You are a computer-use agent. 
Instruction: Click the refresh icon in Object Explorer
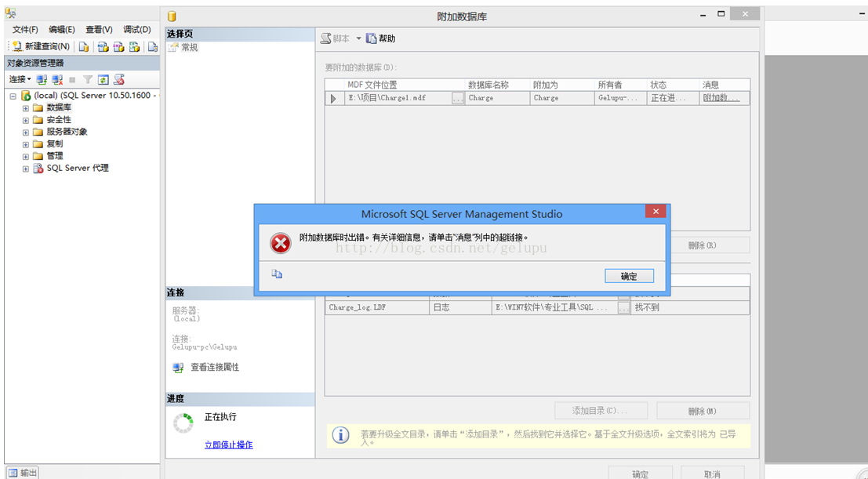[x=103, y=80]
